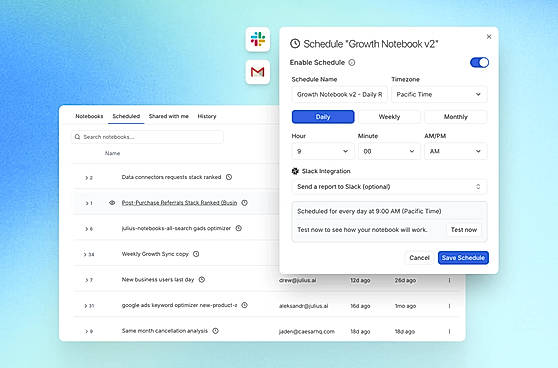This screenshot has width=558, height=368.
Task: Click owner email jaden@caesarhq.com
Action: (307, 331)
